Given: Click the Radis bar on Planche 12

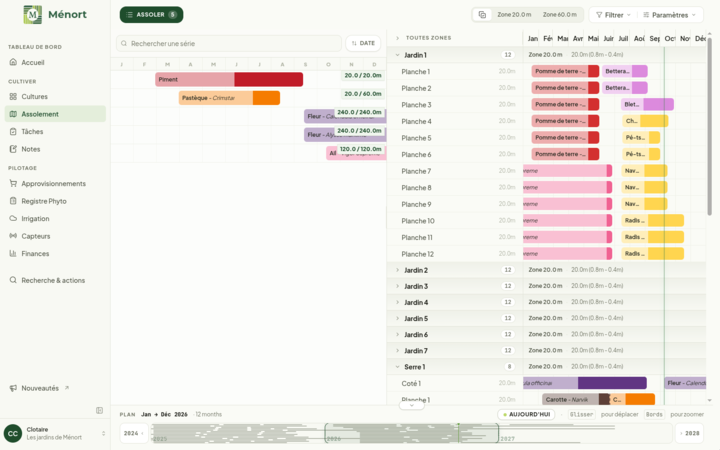Looking at the screenshot, I should [652, 253].
